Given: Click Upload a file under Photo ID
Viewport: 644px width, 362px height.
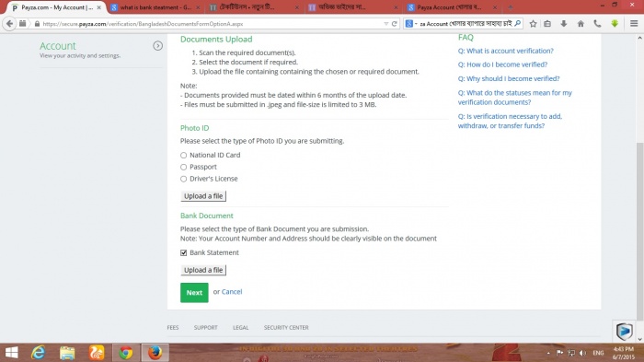Looking at the screenshot, I should [x=203, y=196].
